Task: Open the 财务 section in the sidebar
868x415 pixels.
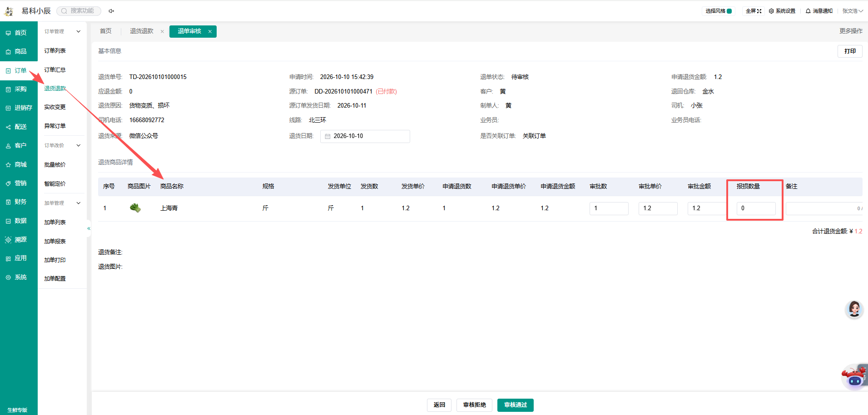Action: pyautogui.click(x=19, y=202)
